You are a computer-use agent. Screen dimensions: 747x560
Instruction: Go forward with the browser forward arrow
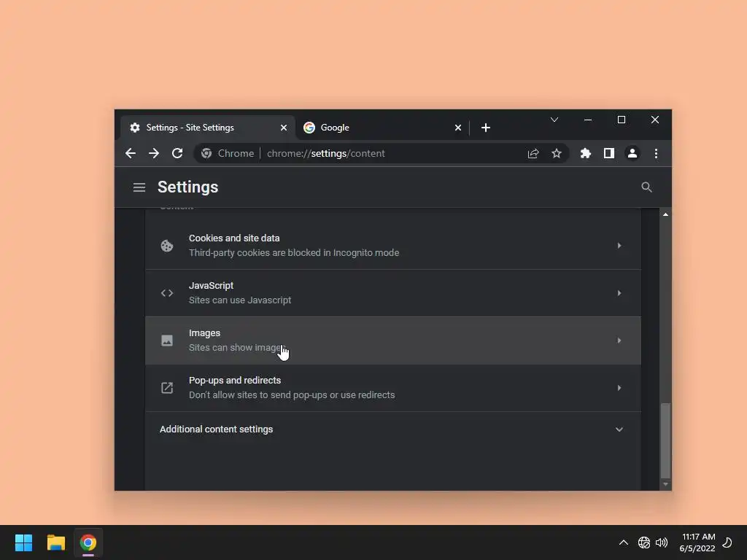point(154,153)
